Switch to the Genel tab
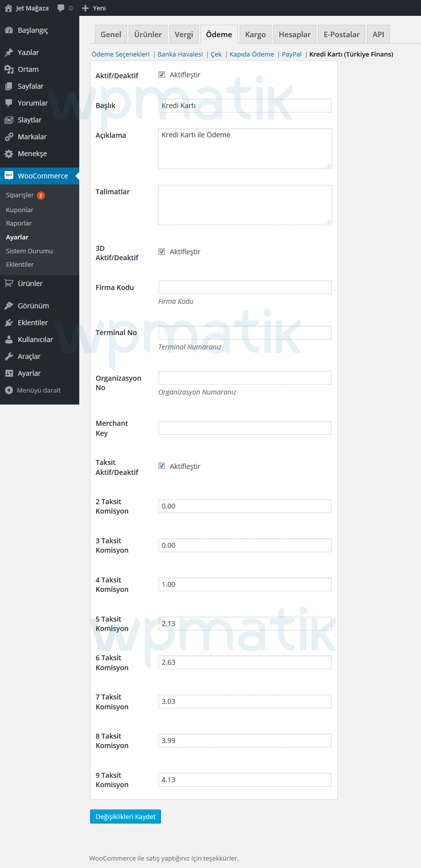The width and height of the screenshot is (421, 868). point(111,34)
